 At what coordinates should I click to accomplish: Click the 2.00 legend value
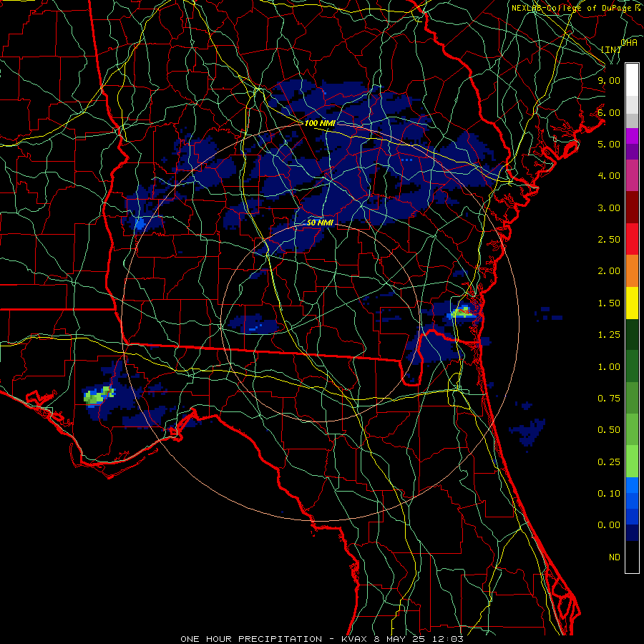click(609, 271)
